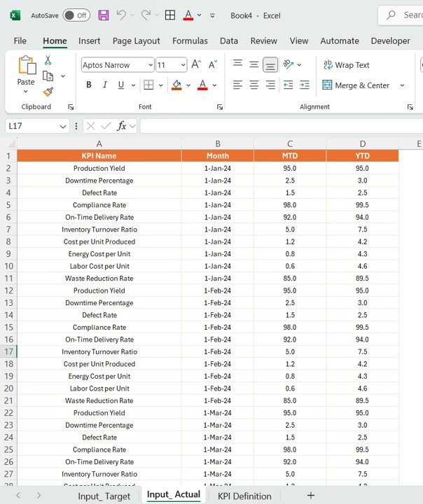This screenshot has height=504, width=423.
Task: Align text left in cell
Action: 237,85
